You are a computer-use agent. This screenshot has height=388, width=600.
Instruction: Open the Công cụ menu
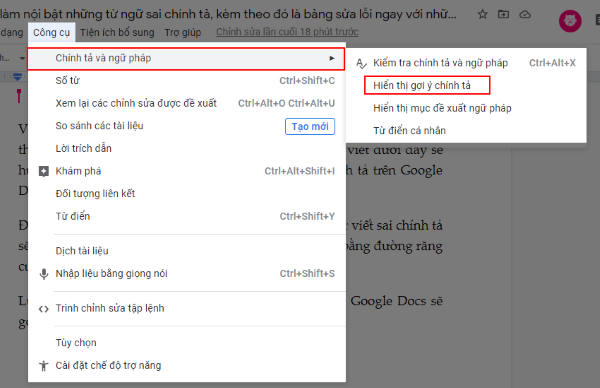click(51, 33)
